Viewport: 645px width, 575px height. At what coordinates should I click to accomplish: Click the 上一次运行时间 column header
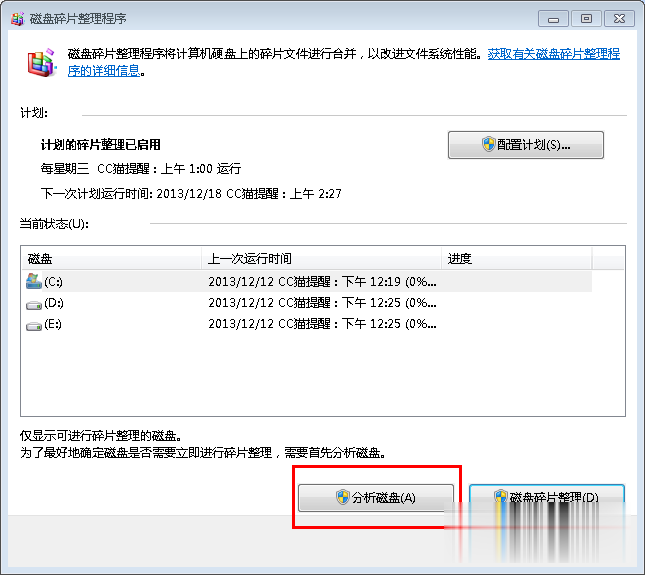[x=322, y=258]
